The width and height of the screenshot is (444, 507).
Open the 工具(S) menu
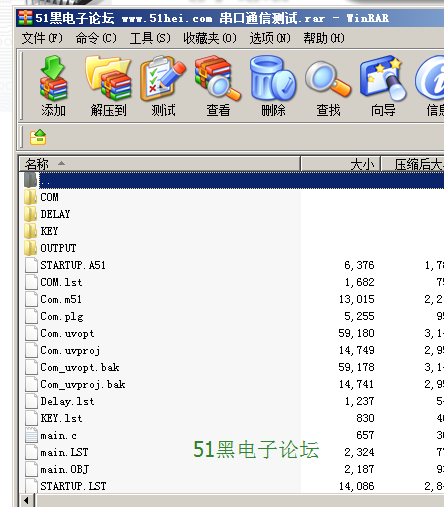pyautogui.click(x=150, y=38)
